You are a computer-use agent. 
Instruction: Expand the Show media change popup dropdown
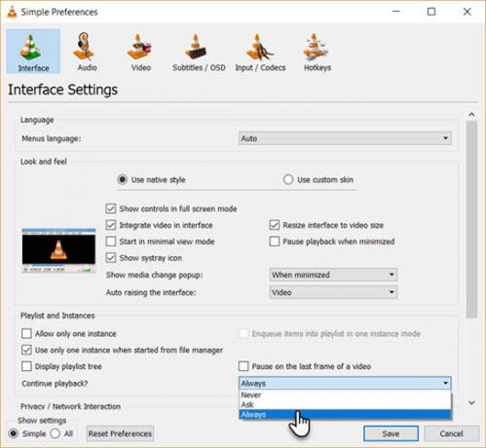(333, 275)
